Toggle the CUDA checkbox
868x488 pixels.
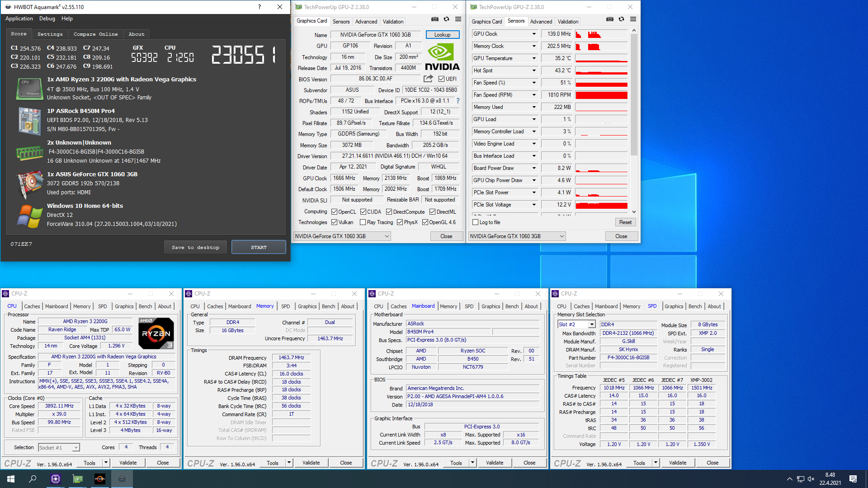pyautogui.click(x=363, y=212)
